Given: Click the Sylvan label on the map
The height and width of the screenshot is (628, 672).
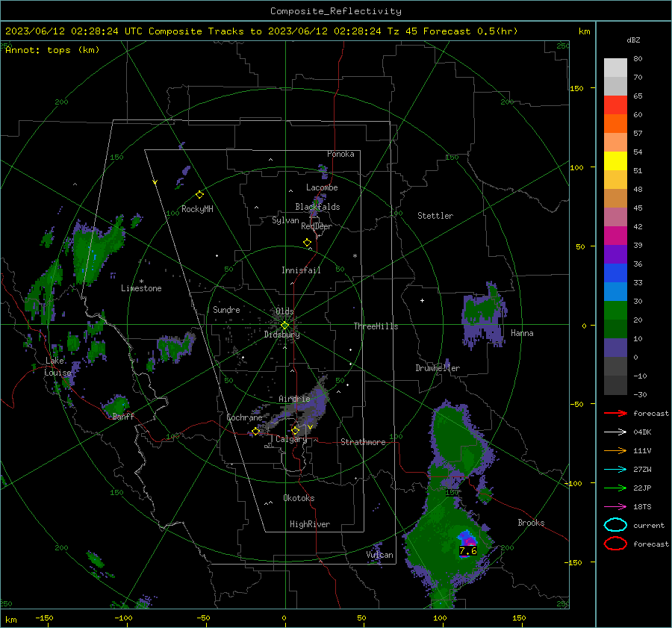Looking at the screenshot, I should 285,220.
